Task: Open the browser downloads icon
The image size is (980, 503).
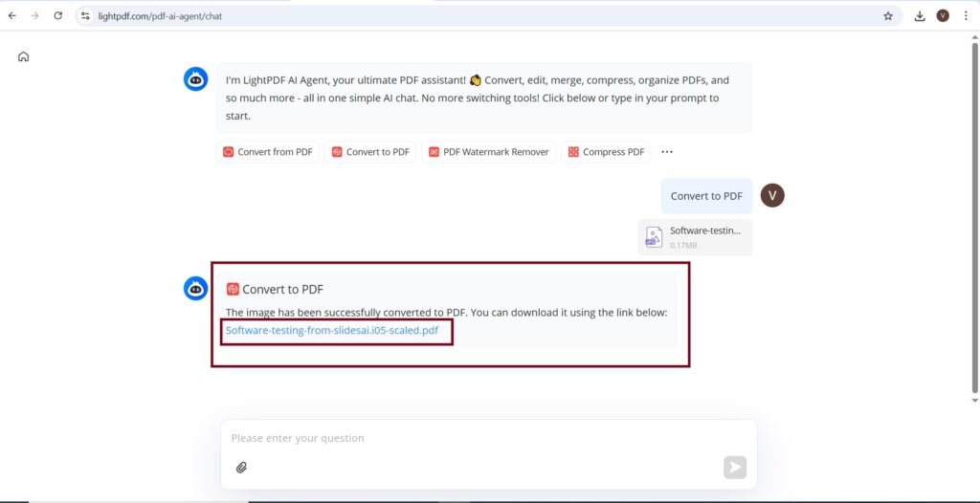Action: click(920, 16)
